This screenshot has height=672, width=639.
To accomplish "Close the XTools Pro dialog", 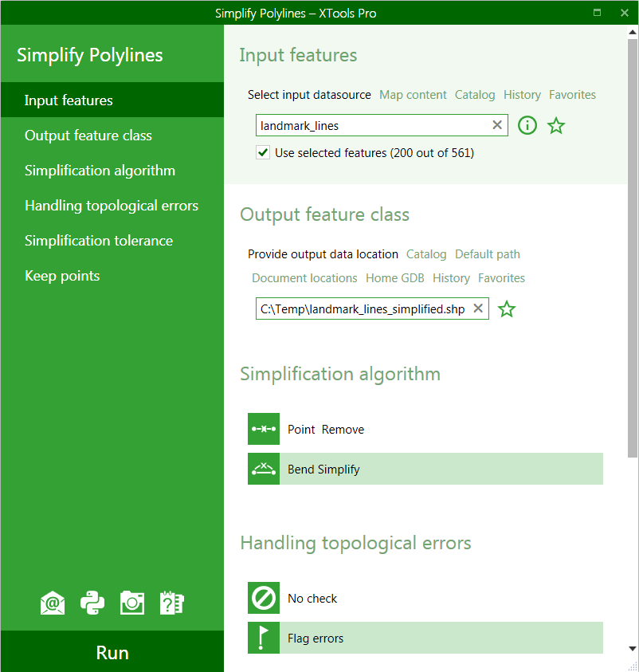I will click(625, 13).
